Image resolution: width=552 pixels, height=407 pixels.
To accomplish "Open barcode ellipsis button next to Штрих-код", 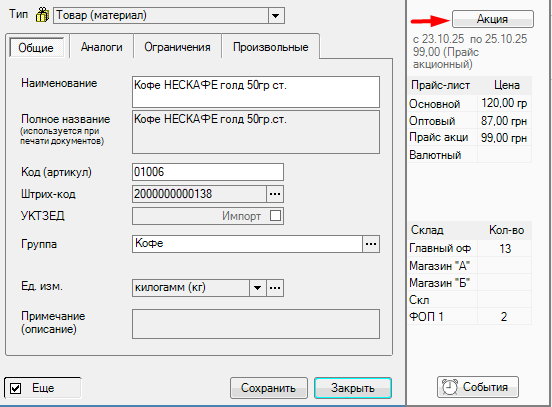I will coord(275,194).
